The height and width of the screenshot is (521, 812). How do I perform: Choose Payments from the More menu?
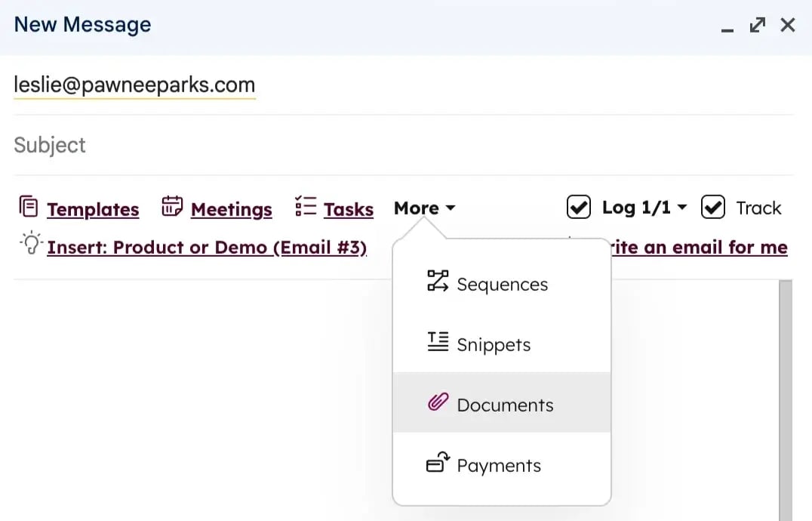499,466
